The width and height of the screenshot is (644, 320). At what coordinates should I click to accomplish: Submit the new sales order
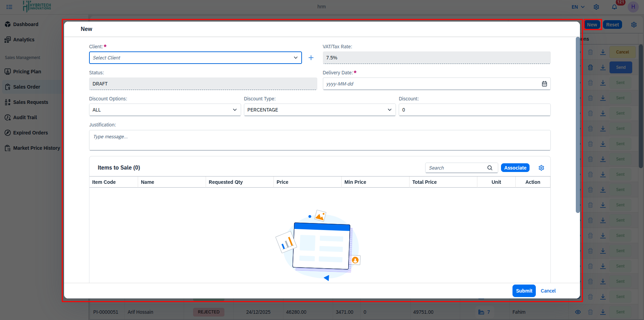[x=524, y=291]
